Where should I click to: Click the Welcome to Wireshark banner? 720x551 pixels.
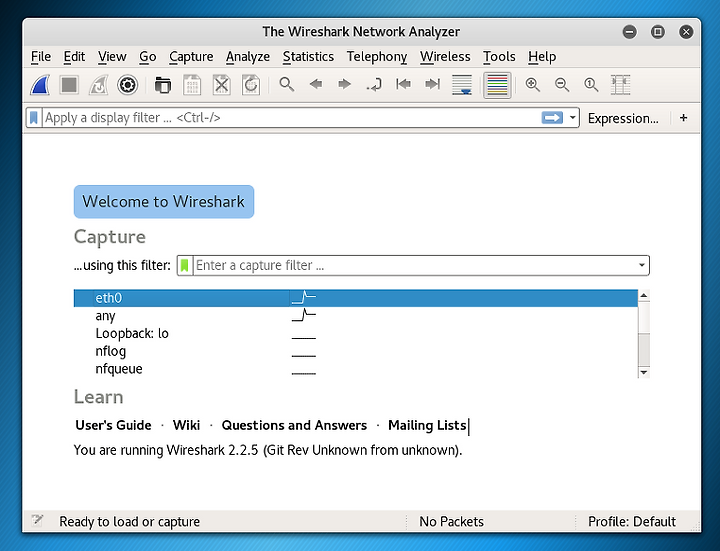point(164,202)
